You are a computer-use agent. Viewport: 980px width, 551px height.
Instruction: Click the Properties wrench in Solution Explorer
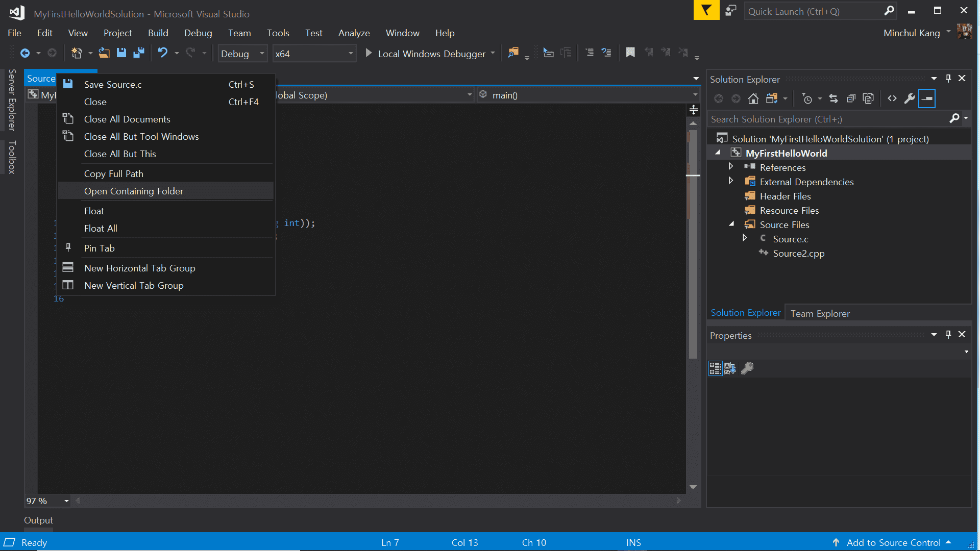[910, 98]
